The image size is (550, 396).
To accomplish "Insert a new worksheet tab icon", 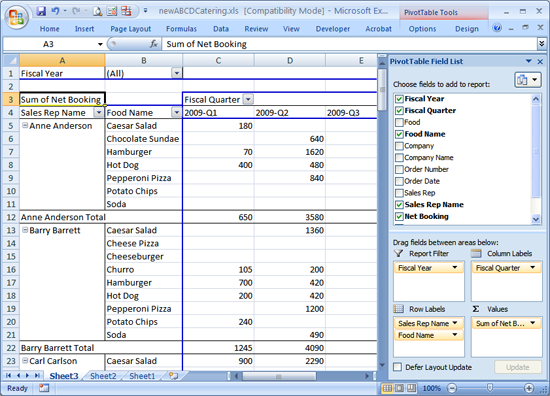I will (173, 376).
